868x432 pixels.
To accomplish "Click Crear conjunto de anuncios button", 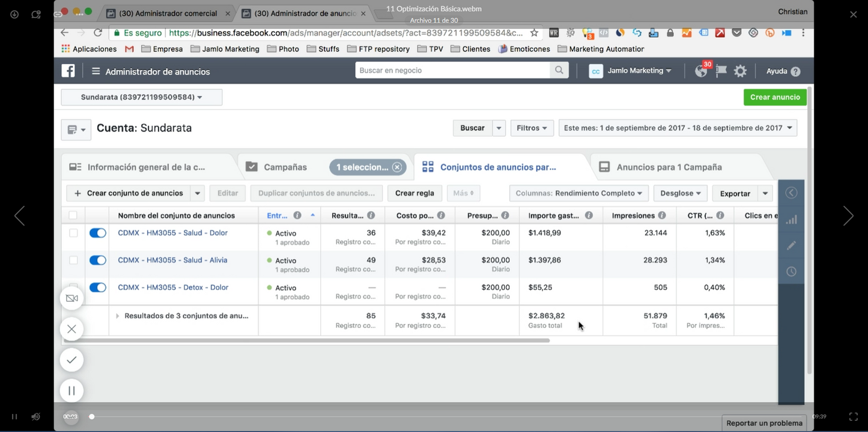I will pyautogui.click(x=129, y=193).
